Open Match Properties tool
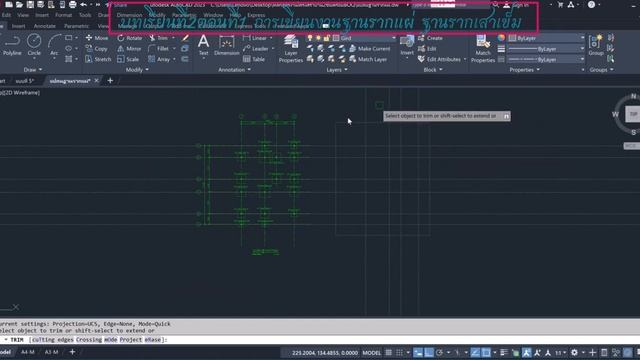640x360 pixels. coord(483,48)
